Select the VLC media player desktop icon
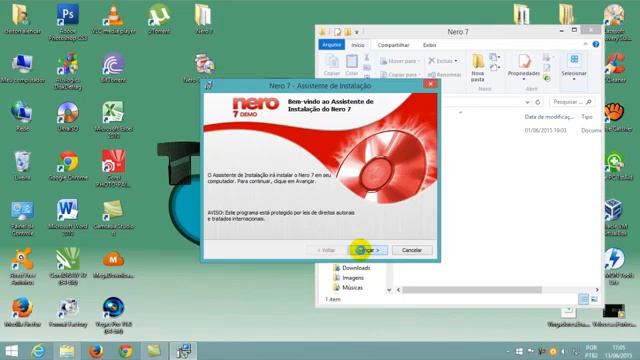Screen dimensions: 640x360 point(113,19)
